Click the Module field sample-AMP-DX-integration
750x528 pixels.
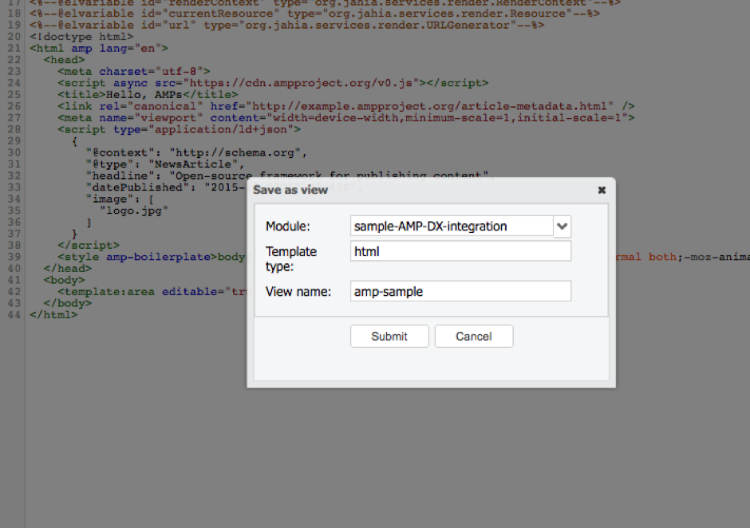[x=452, y=226]
